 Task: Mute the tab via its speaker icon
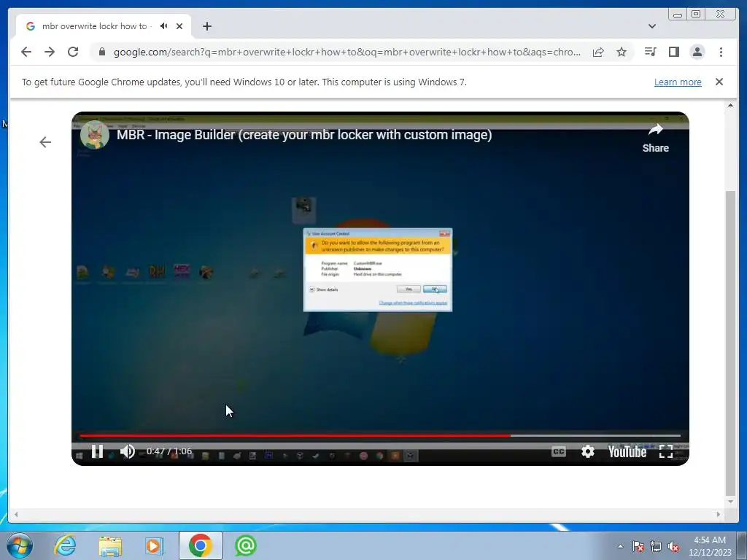tap(164, 26)
